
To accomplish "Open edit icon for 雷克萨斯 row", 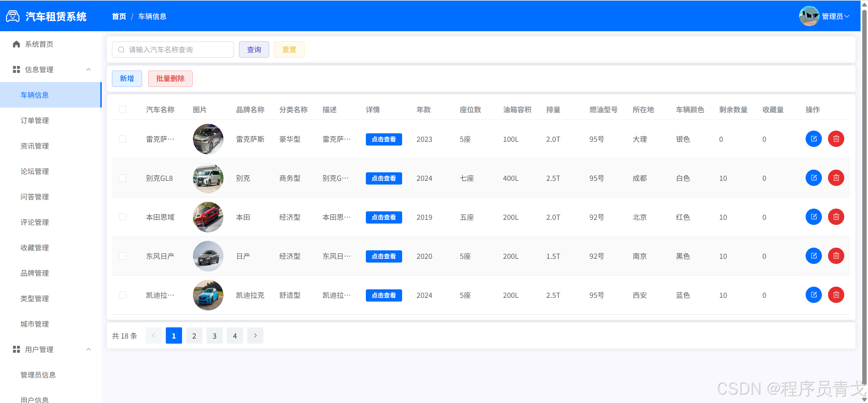I will click(814, 139).
